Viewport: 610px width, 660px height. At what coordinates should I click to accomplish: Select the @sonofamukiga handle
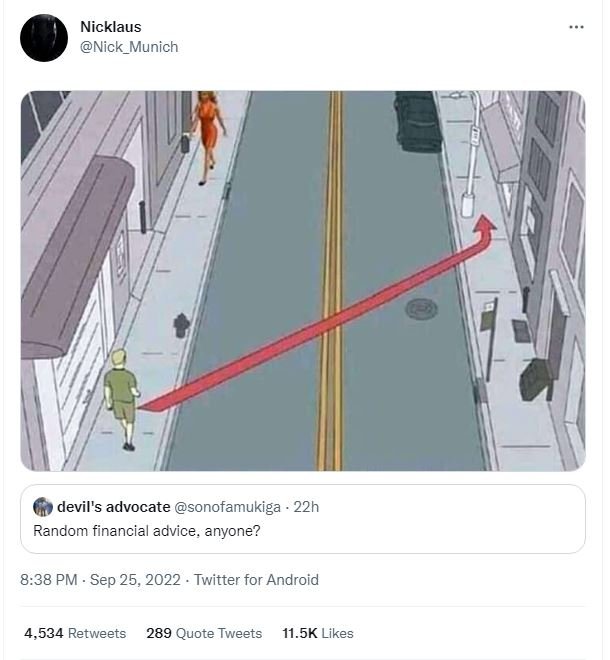pyautogui.click(x=228, y=507)
